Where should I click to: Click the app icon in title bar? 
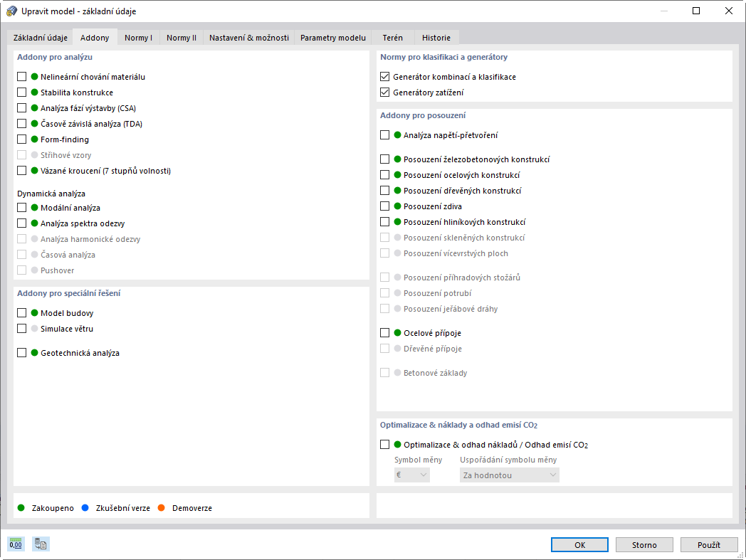coord(11,11)
